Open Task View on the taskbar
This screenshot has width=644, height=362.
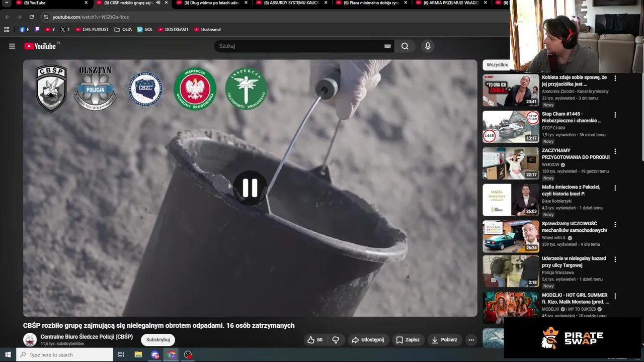(x=121, y=355)
